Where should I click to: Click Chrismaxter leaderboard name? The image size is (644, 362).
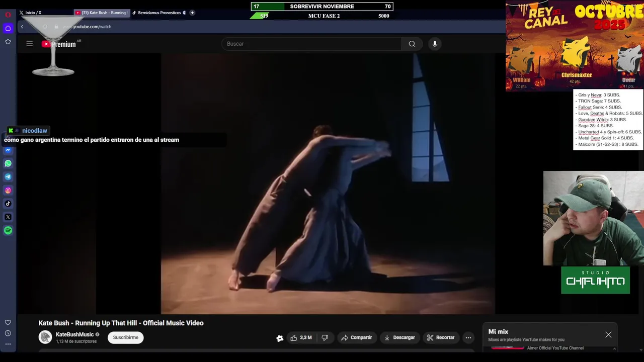(577, 75)
